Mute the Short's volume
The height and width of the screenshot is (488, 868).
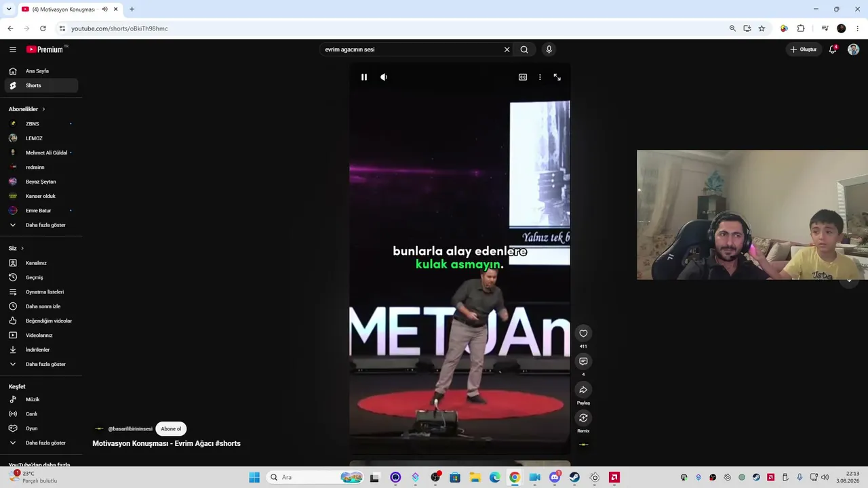pyautogui.click(x=384, y=77)
